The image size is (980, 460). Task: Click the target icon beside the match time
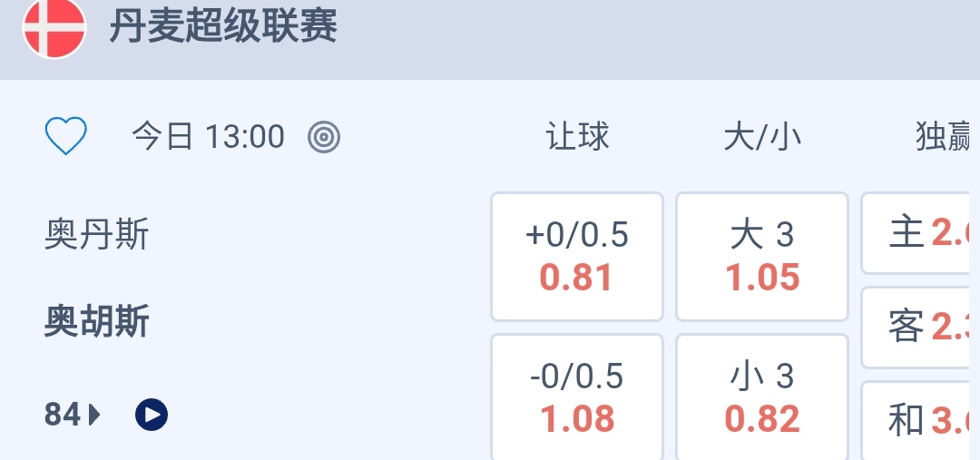point(324,137)
